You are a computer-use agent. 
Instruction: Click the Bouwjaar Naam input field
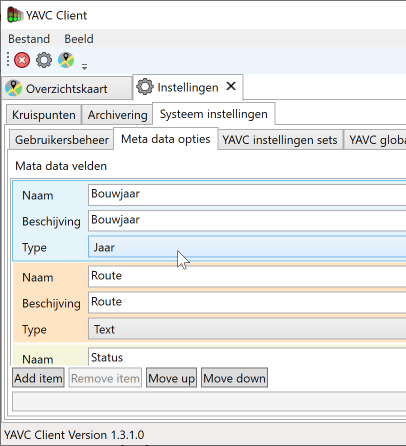click(247, 195)
